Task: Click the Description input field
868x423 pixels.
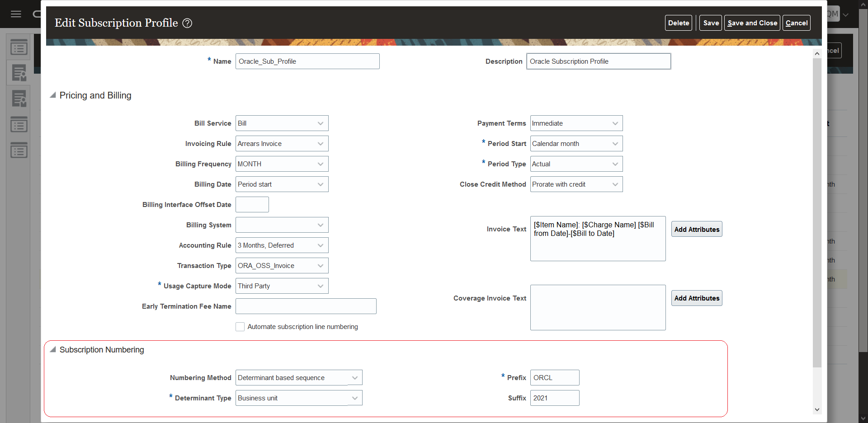Action: tap(599, 61)
